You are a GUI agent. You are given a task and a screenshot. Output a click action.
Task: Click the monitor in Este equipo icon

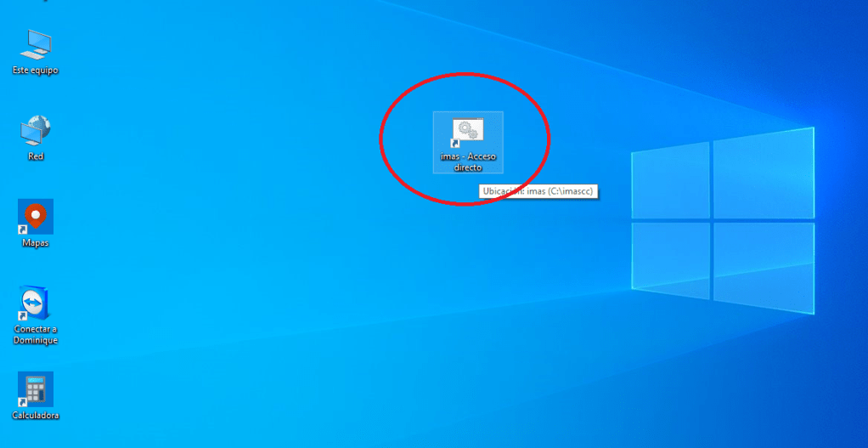click(x=37, y=42)
